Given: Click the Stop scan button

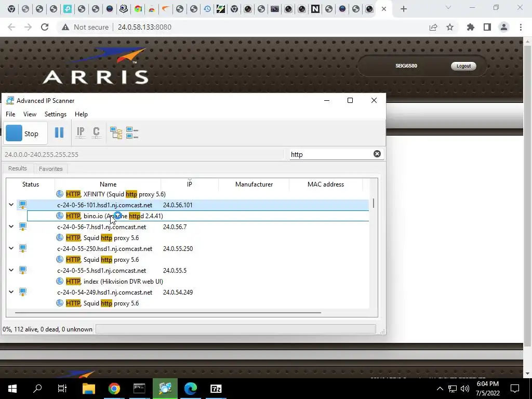Looking at the screenshot, I should tap(25, 134).
